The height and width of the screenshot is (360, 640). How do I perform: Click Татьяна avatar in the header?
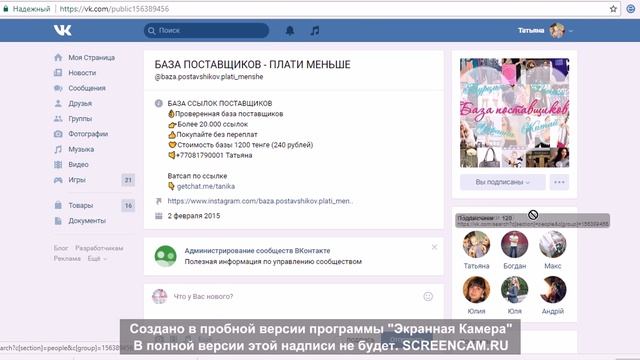click(557, 30)
